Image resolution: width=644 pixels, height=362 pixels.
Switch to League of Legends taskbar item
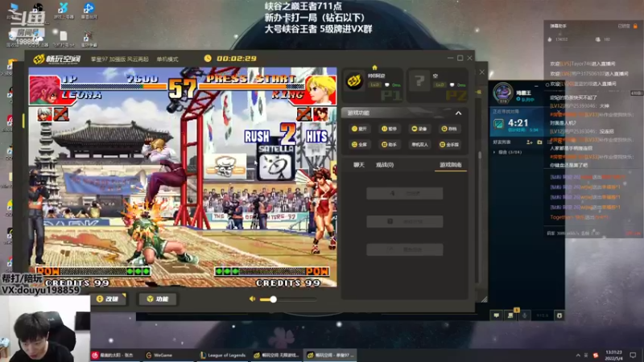(223, 355)
